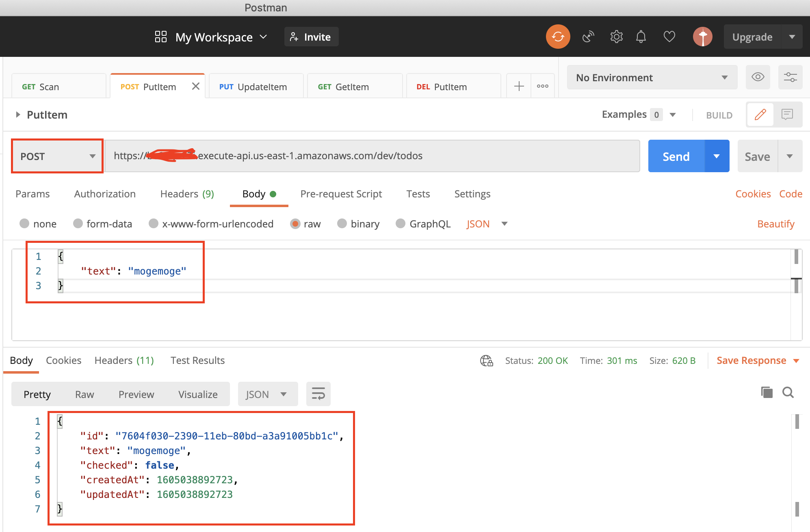Expand the PutItem request description triangle
The height and width of the screenshot is (532, 810).
point(18,115)
